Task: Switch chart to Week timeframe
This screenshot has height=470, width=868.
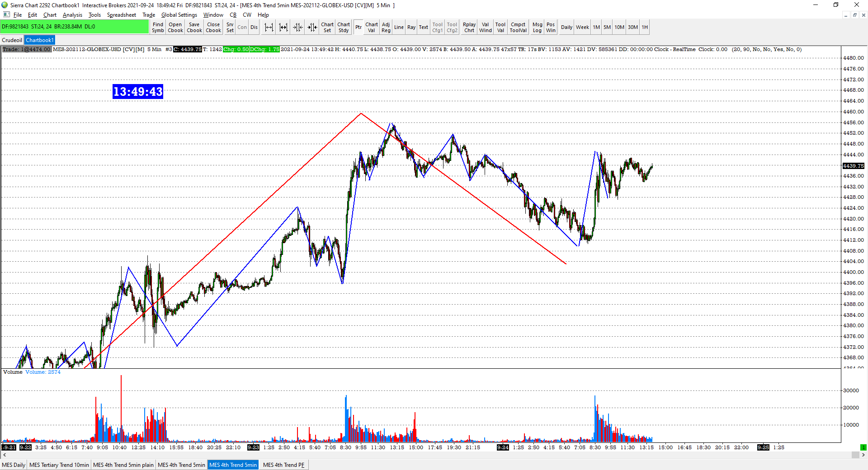Action: coord(582,28)
